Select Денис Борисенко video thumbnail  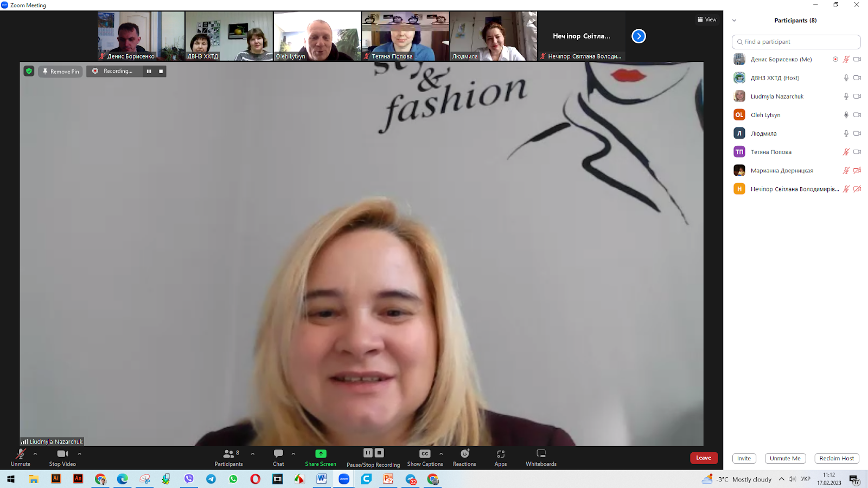click(x=141, y=36)
